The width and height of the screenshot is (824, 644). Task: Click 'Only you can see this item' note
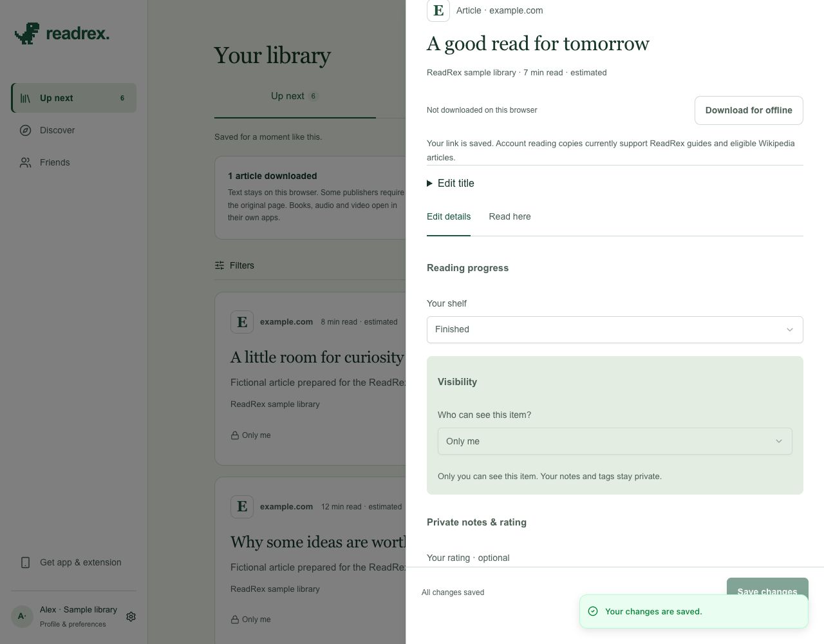(550, 477)
